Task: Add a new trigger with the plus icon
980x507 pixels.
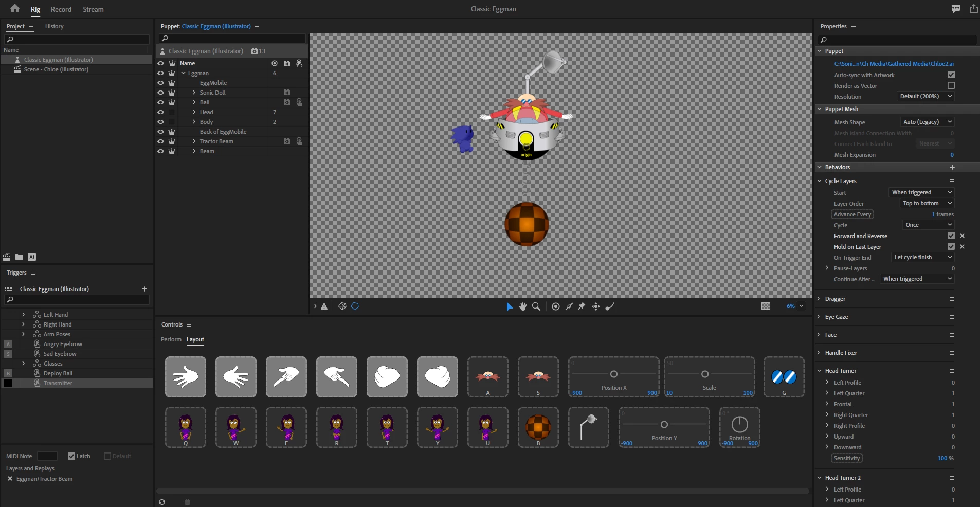Action: click(144, 289)
